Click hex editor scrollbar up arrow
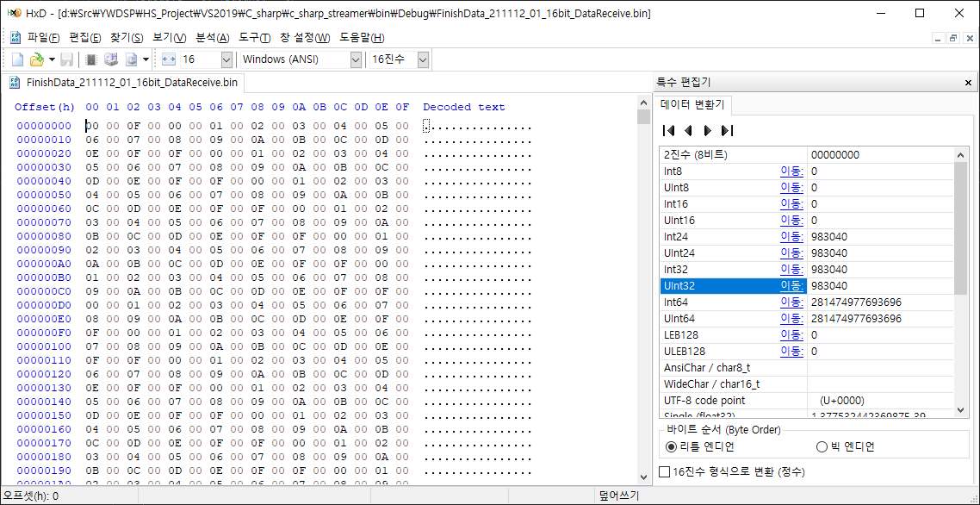980x505 pixels. 644,102
